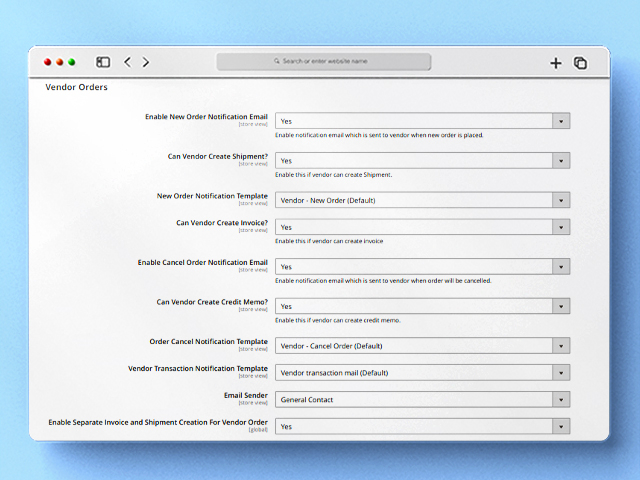
Task: Go forward using the forward arrow
Action: coord(146,62)
